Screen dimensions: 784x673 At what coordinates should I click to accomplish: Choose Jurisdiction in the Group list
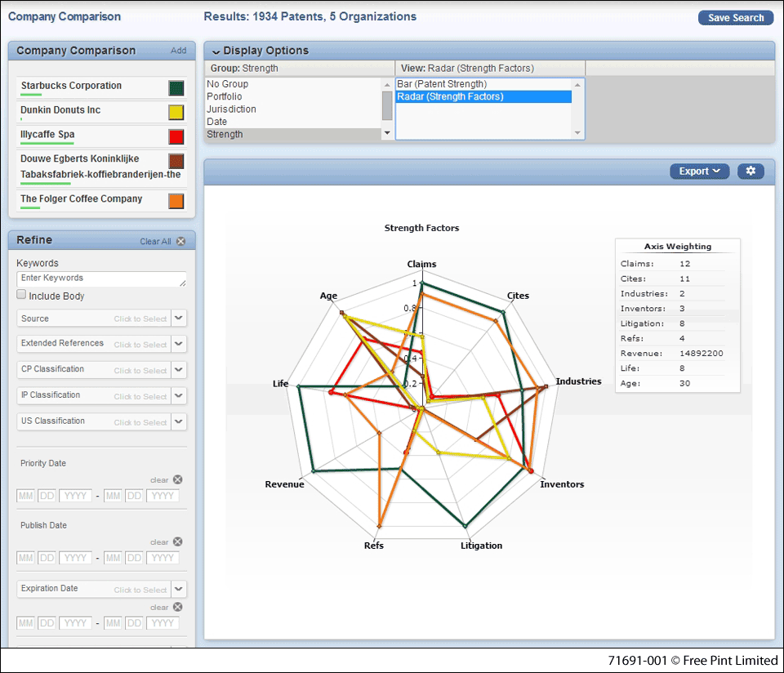[231, 109]
